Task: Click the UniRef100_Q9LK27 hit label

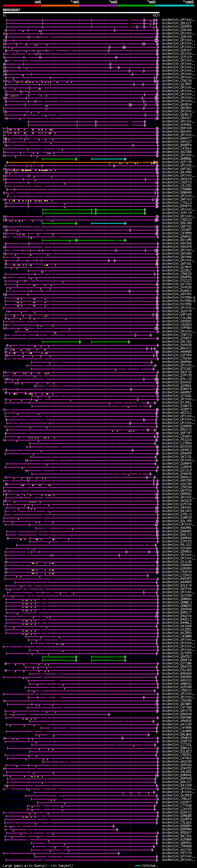Action: coord(177,23)
